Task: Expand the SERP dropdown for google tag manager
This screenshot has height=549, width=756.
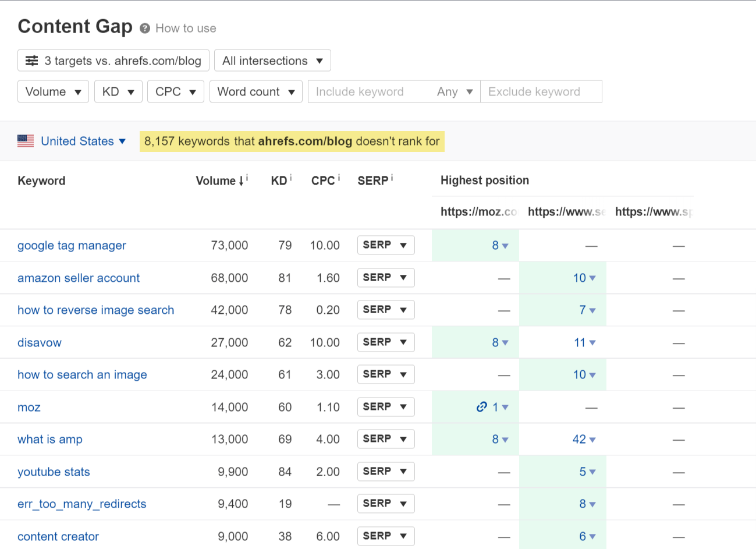Action: 385,245
